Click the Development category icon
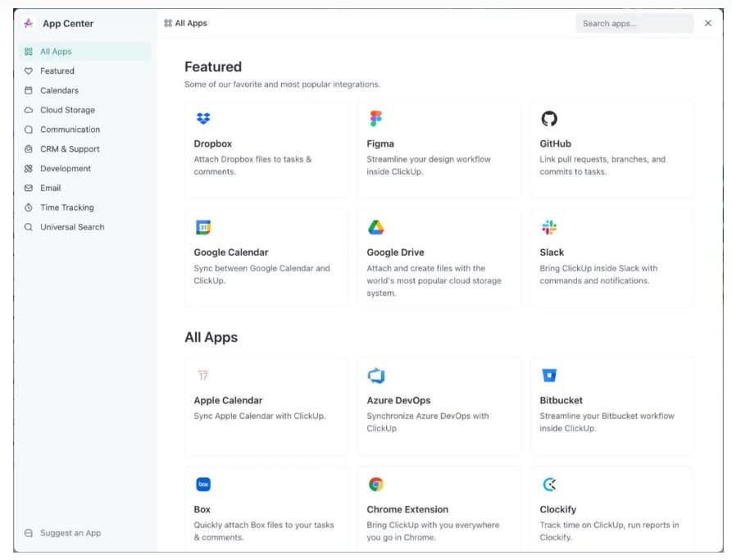This screenshot has height=560, width=732. (x=29, y=169)
